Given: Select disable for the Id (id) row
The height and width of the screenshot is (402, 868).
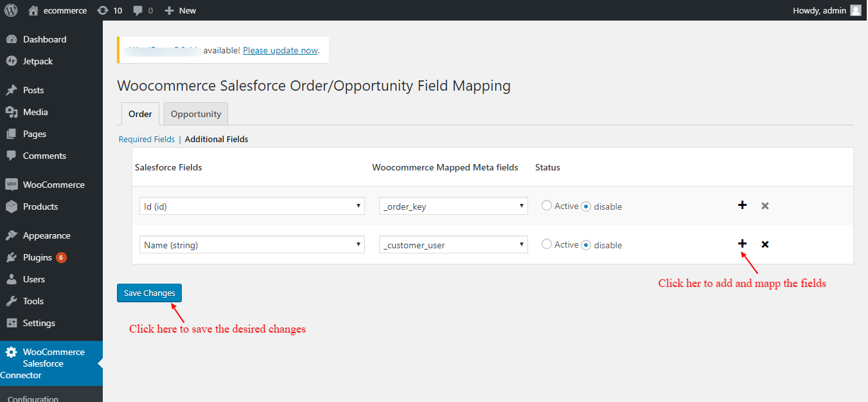Looking at the screenshot, I should tap(586, 206).
